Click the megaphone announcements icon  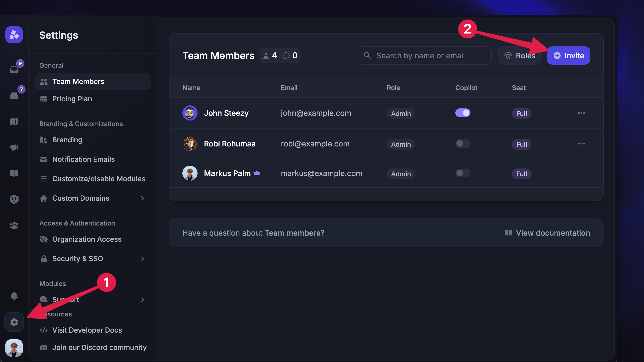point(14,147)
